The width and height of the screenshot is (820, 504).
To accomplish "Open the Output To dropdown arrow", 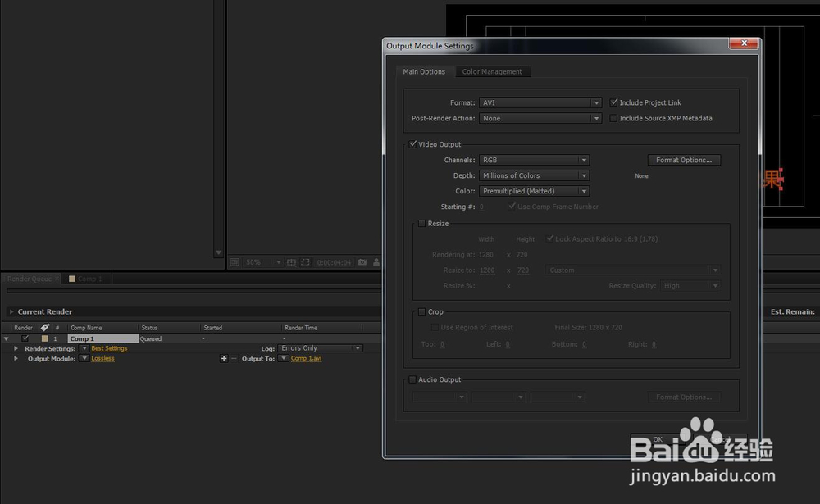I will click(284, 359).
